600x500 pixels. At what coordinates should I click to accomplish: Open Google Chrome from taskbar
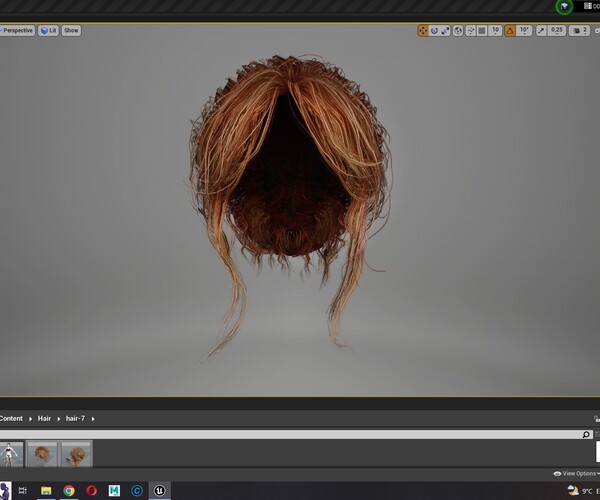[69, 490]
